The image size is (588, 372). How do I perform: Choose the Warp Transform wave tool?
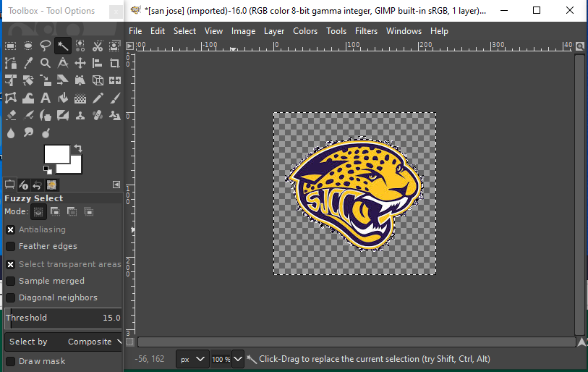pos(28,98)
